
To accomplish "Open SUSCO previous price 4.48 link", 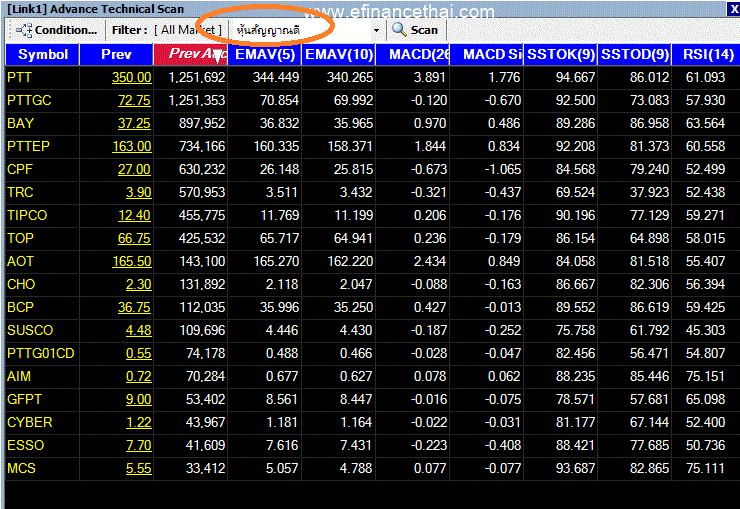I will click(139, 330).
